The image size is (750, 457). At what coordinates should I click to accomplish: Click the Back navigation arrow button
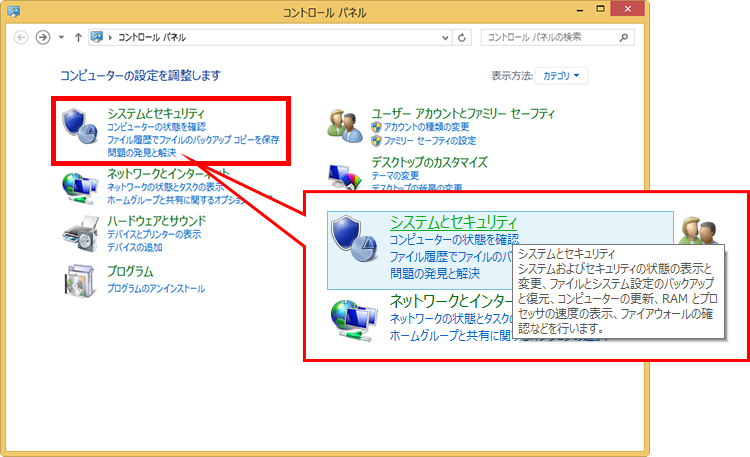[x=21, y=37]
